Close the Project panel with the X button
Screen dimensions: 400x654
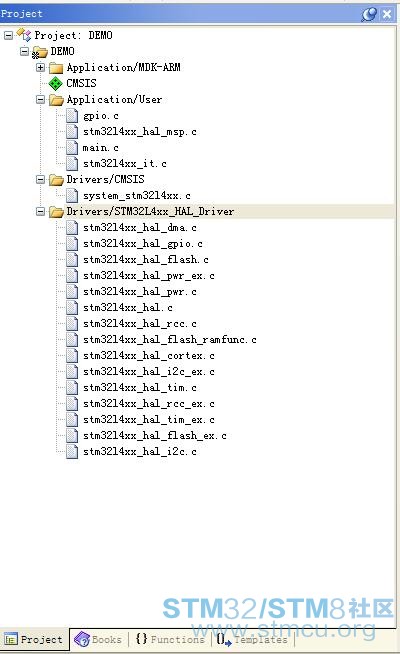pyautogui.click(x=387, y=14)
